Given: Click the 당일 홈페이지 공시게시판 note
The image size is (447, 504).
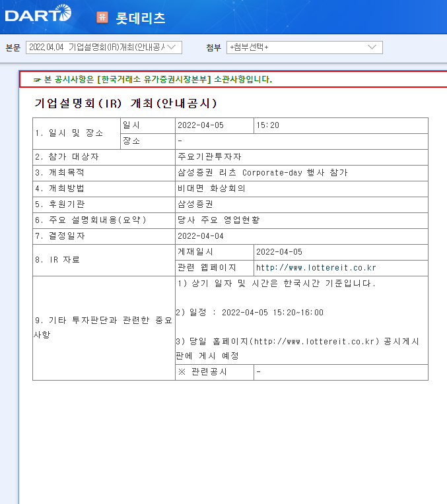Looking at the screenshot, I should pyautogui.click(x=297, y=348).
